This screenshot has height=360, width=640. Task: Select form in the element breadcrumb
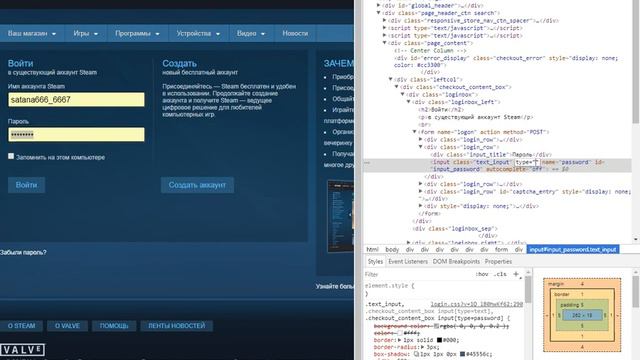501,249
